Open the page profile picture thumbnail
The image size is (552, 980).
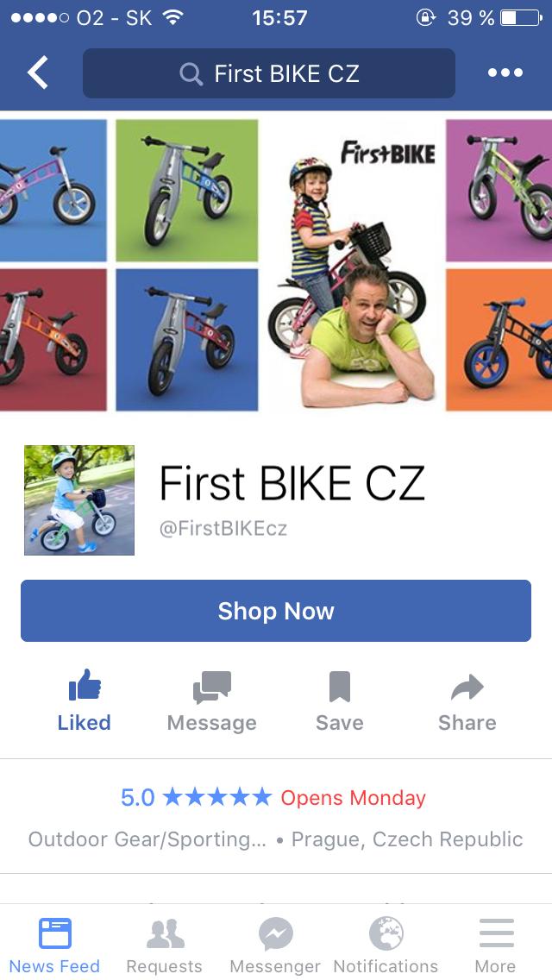pos(79,500)
